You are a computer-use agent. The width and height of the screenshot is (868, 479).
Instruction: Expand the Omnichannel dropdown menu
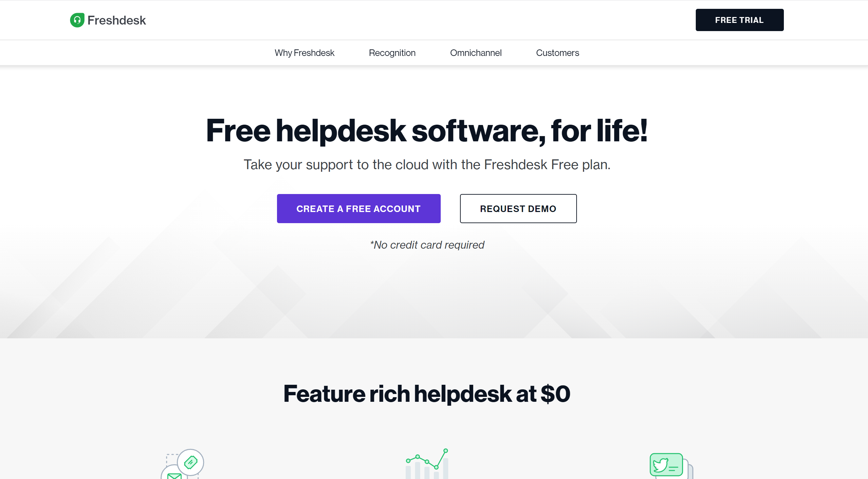tap(476, 52)
